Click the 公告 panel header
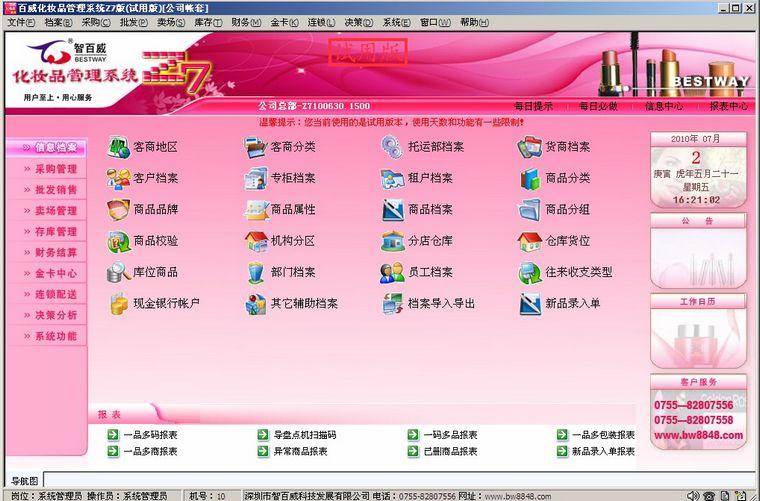Image resolution: width=760 pixels, height=501 pixels. [x=697, y=221]
